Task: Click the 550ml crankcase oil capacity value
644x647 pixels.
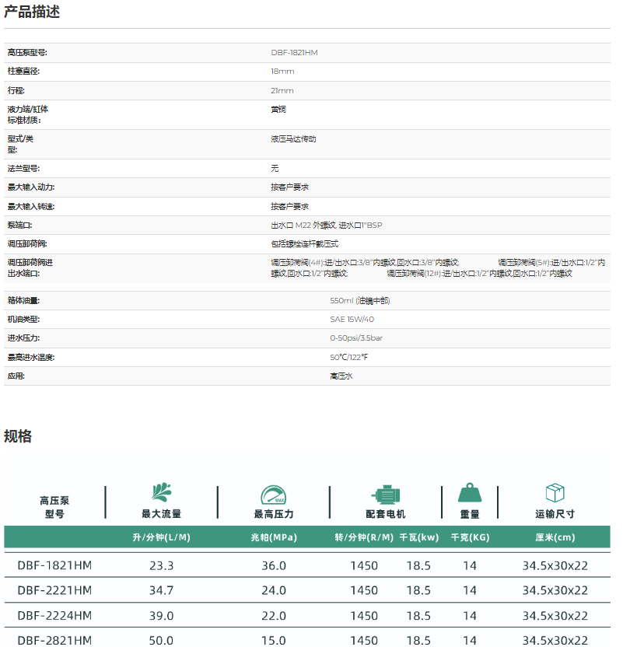Action: pos(359,300)
